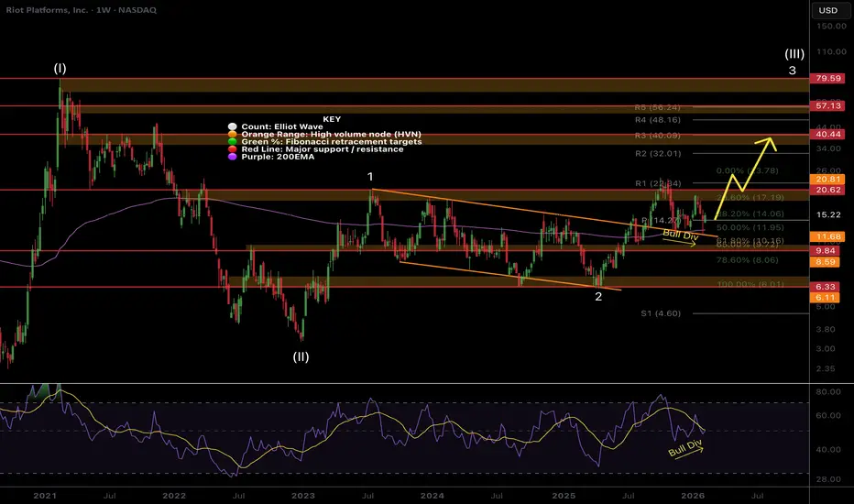Select the 'Purple: 200EMA' legend text
Screen dimensions: 854x504
pyautogui.click(x=278, y=157)
